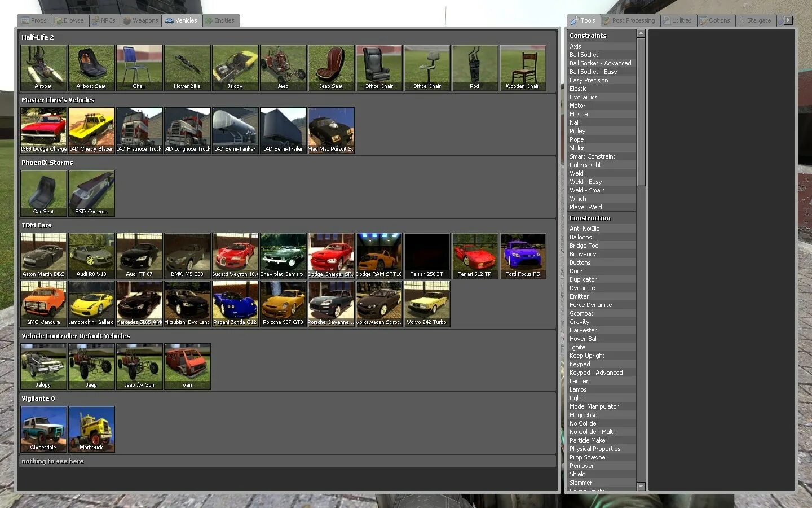Image resolution: width=812 pixels, height=508 pixels.
Task: Pick the Half-Life 2 Jalopy
Action: pyautogui.click(x=235, y=68)
